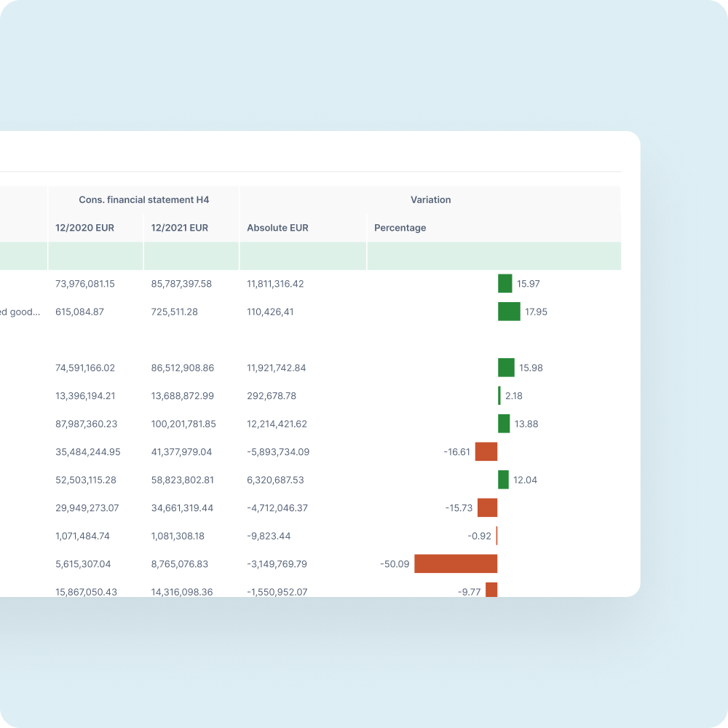Select the cell with 73,976,081.15
This screenshot has width=728, height=728.
(85, 284)
